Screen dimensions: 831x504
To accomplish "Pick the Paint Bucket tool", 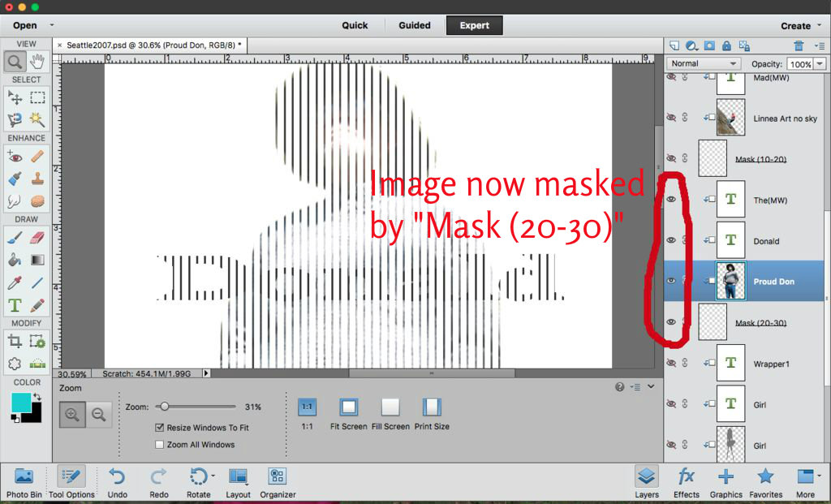I will click(x=15, y=261).
